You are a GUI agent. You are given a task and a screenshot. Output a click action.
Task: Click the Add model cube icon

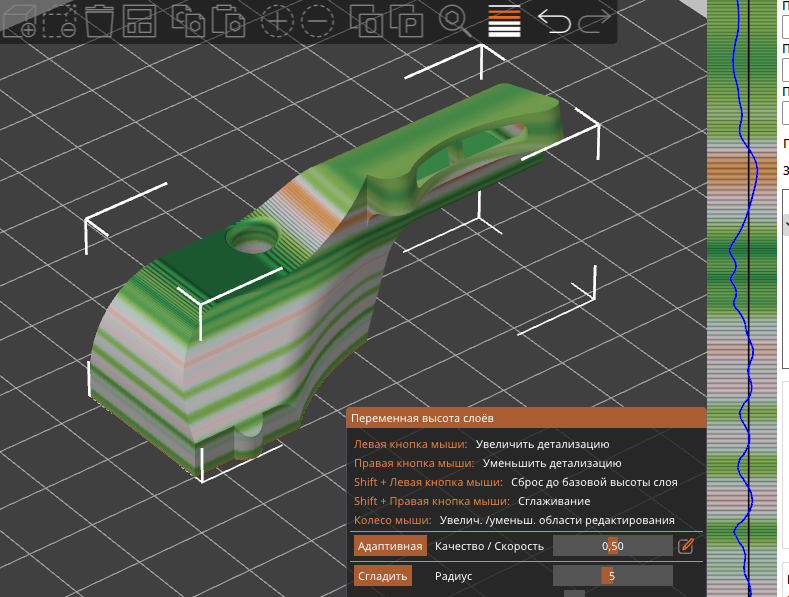(x=19, y=21)
